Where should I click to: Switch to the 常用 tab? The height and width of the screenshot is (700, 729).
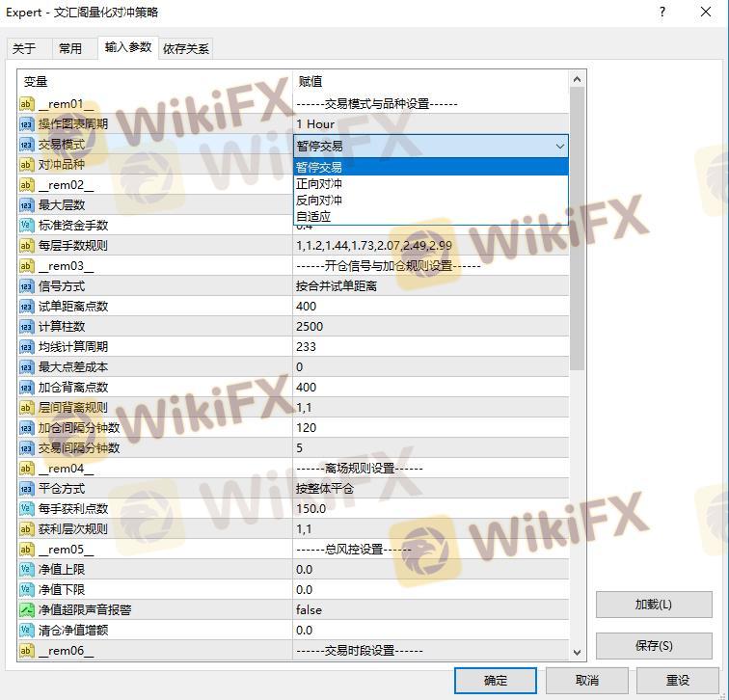(70, 48)
